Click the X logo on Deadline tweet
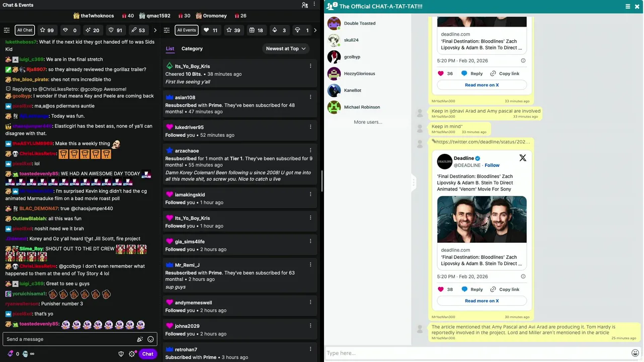644x362 pixels. point(523,158)
